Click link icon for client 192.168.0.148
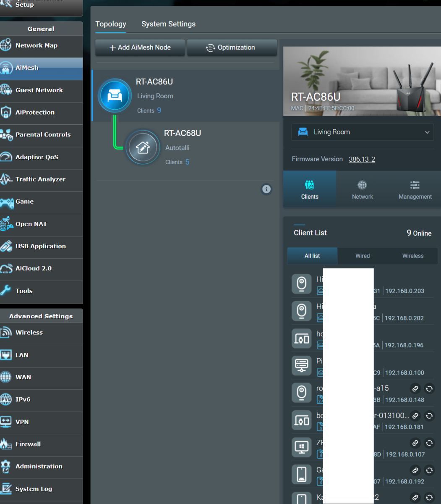Image resolution: width=441 pixels, height=504 pixels. 415,389
